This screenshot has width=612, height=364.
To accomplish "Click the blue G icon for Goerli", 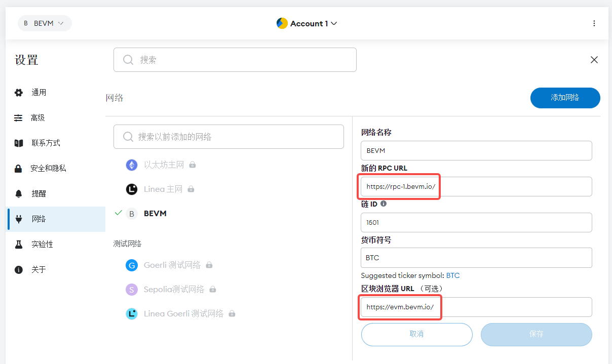I will tap(132, 265).
